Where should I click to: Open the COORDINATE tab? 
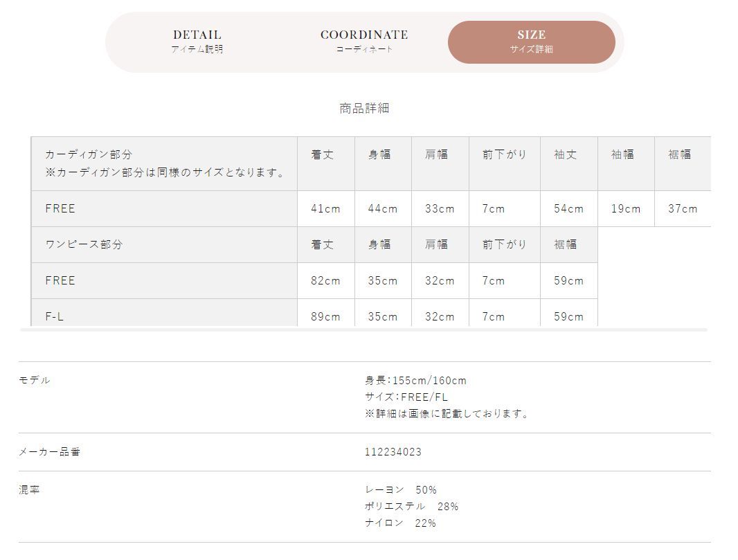tap(364, 42)
